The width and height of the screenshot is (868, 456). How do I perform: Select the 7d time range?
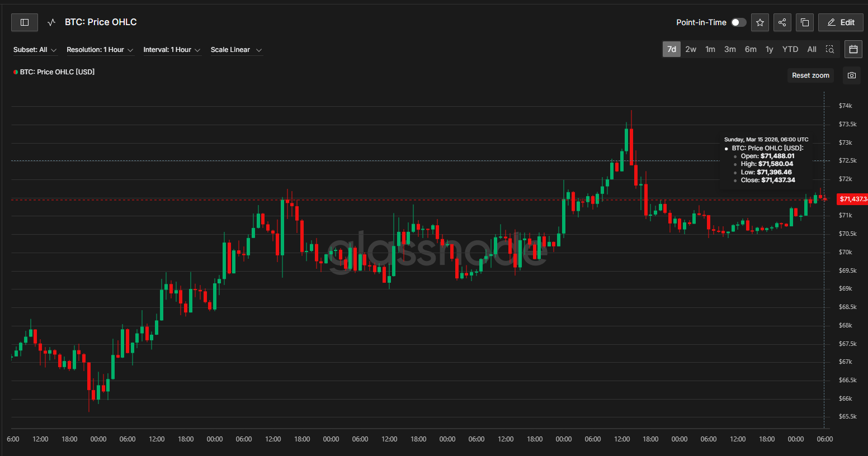click(671, 49)
